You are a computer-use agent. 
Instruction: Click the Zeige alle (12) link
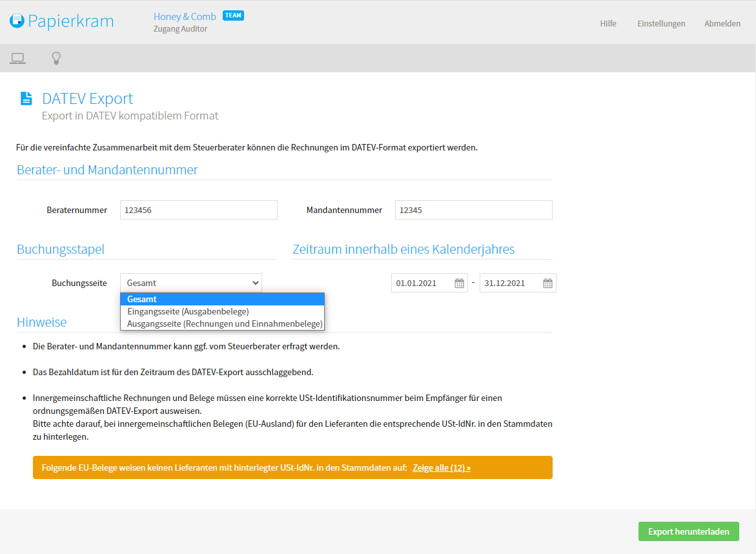[441, 467]
